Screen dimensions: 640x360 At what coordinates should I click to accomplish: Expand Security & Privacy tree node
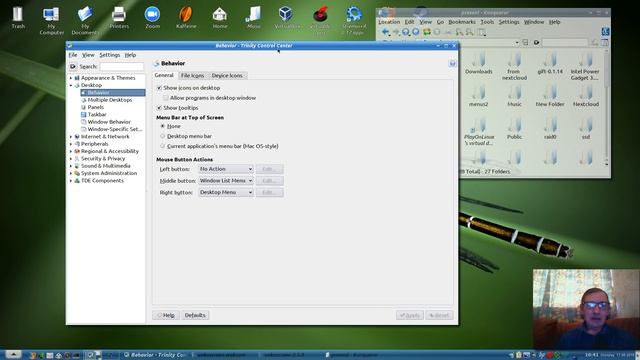coord(71,158)
